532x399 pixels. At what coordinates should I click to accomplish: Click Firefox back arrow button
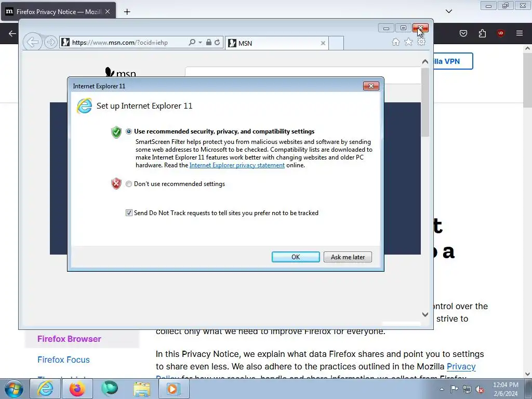[12, 33]
